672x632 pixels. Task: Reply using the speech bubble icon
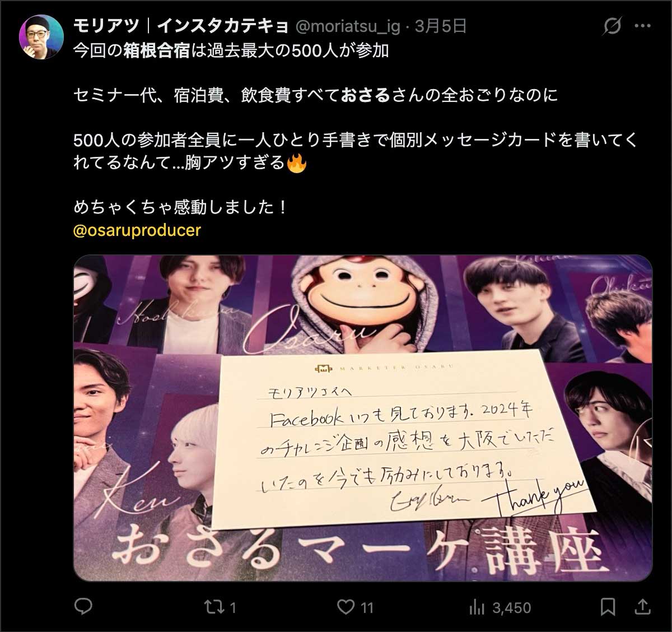point(83,607)
